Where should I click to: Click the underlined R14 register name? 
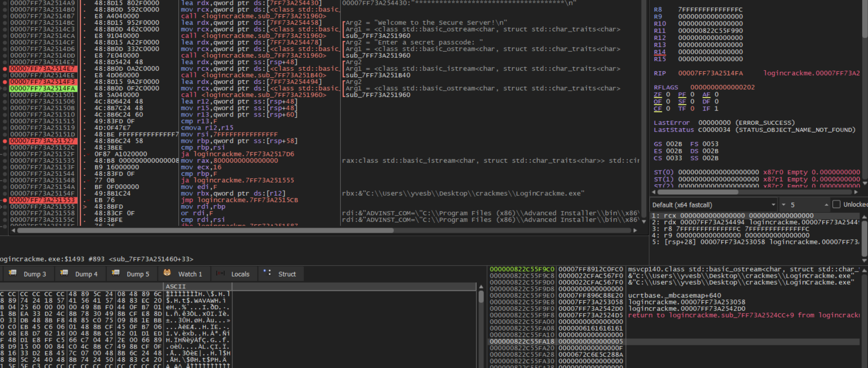coord(659,52)
